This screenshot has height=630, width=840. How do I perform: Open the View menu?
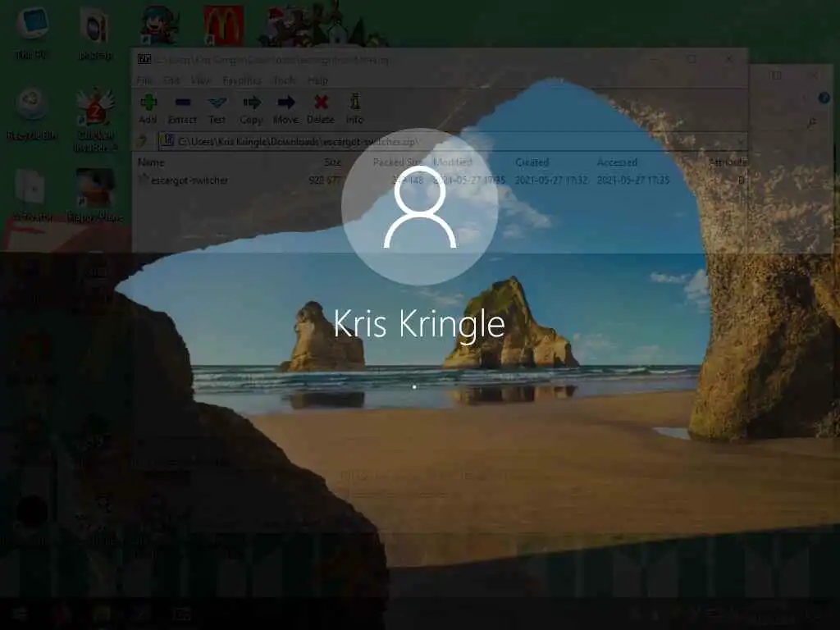[x=201, y=80]
